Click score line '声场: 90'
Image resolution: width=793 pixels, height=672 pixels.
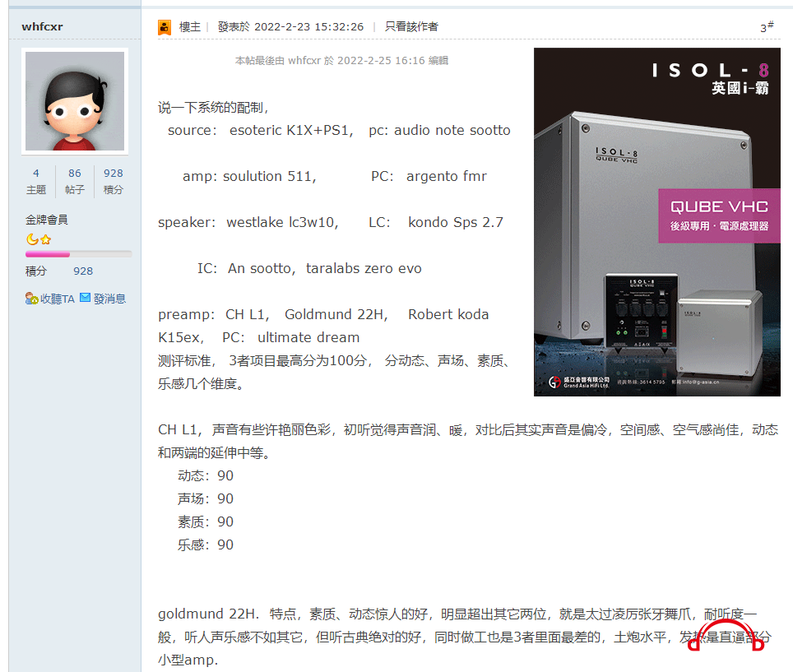[x=206, y=499]
